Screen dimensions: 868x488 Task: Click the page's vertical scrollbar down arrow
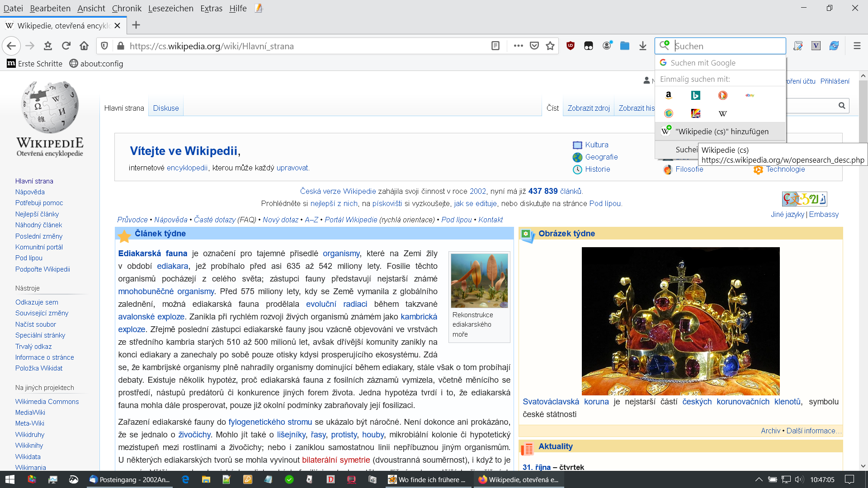click(x=863, y=466)
